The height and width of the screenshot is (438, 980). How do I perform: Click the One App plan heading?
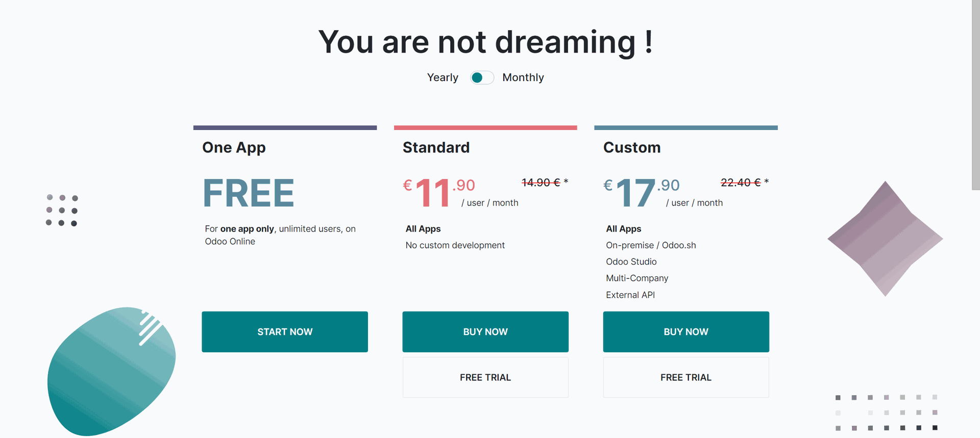pos(234,147)
